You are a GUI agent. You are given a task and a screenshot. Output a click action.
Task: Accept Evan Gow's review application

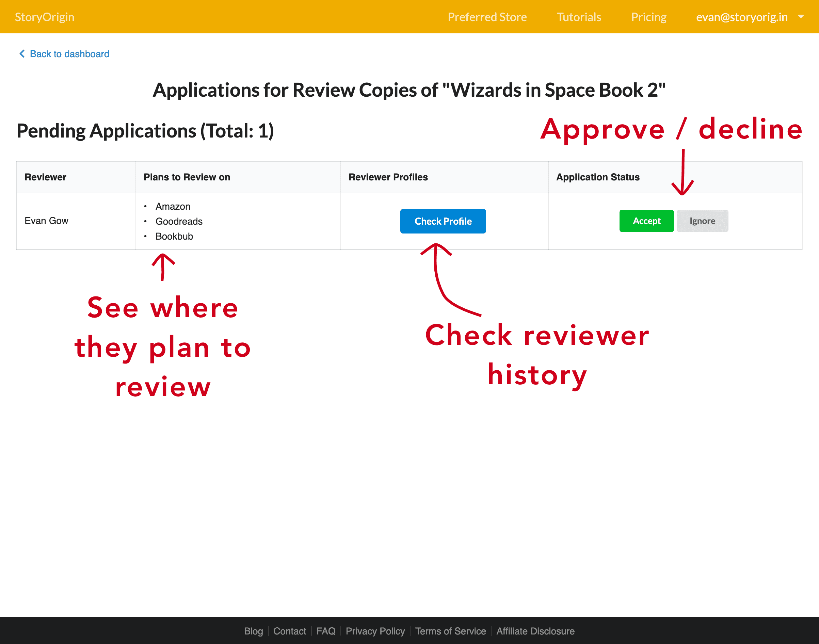point(646,221)
